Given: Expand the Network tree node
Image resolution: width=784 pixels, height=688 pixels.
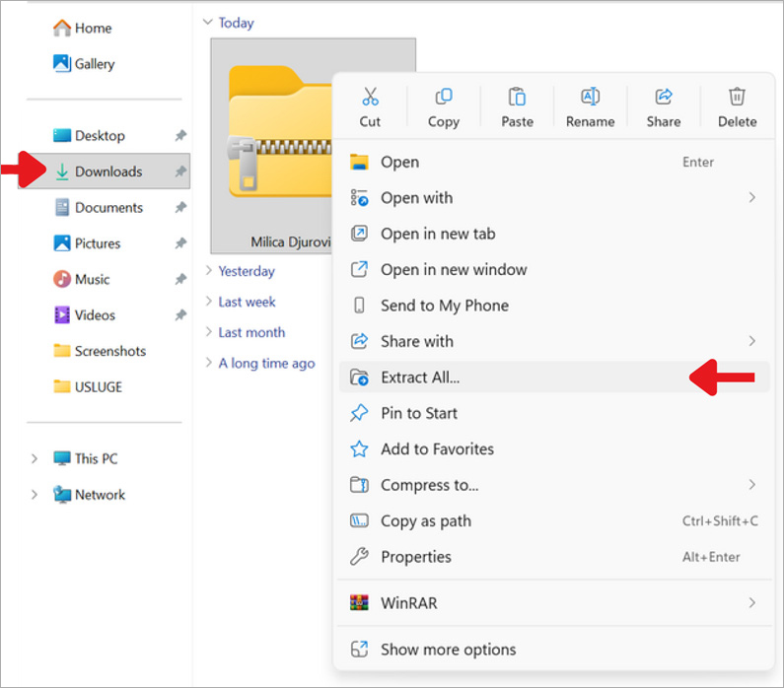Looking at the screenshot, I should tap(35, 495).
